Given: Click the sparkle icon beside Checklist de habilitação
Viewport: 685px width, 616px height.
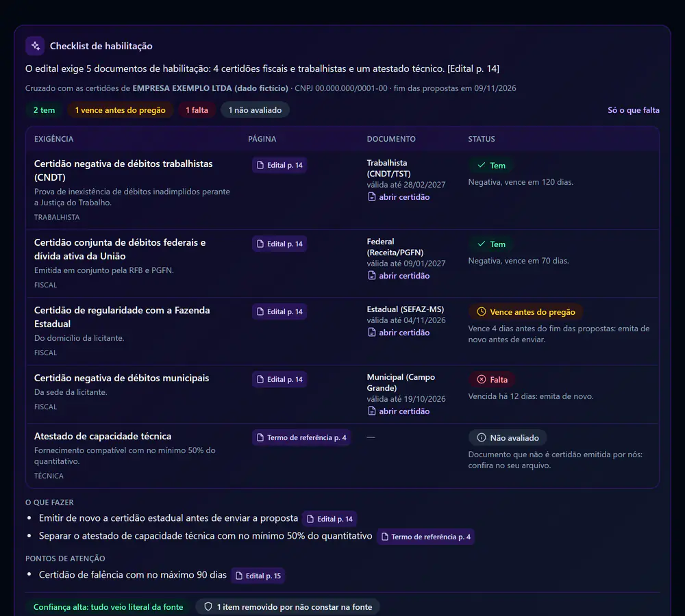Looking at the screenshot, I should pyautogui.click(x=35, y=46).
